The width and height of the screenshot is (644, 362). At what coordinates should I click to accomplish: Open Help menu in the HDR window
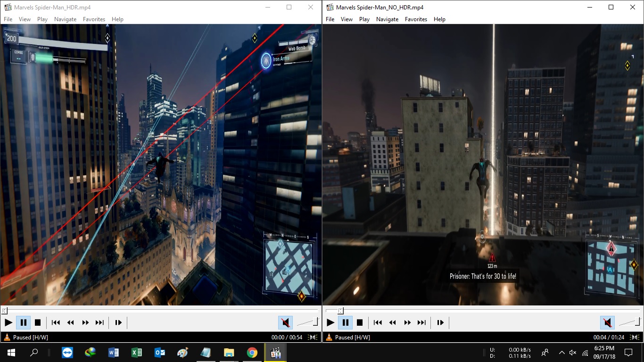point(117,19)
